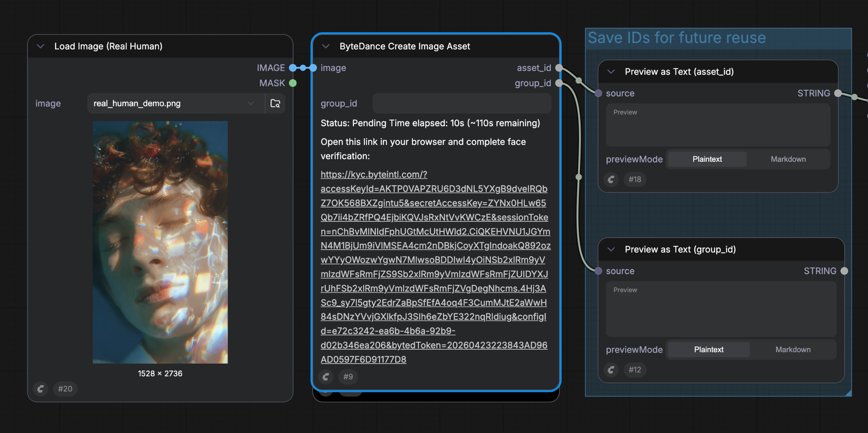Click the group_id text input field
Screen dimensions: 868x433
(x=462, y=103)
